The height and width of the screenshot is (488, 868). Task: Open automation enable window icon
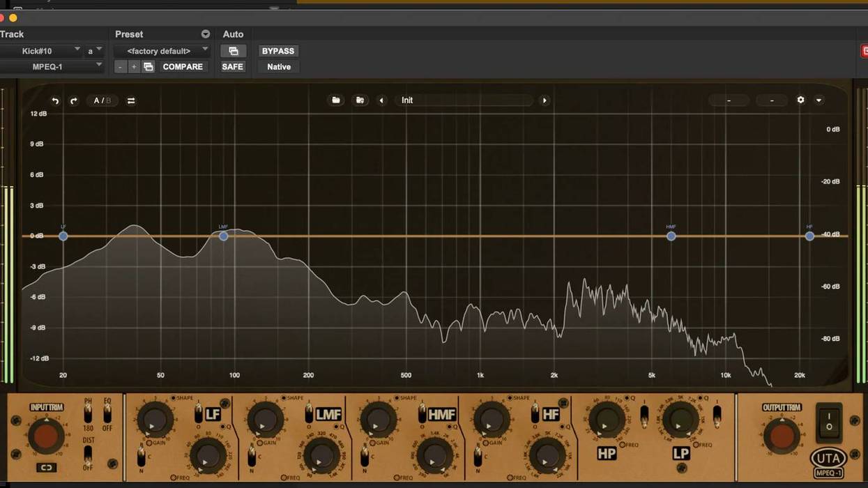pos(234,51)
